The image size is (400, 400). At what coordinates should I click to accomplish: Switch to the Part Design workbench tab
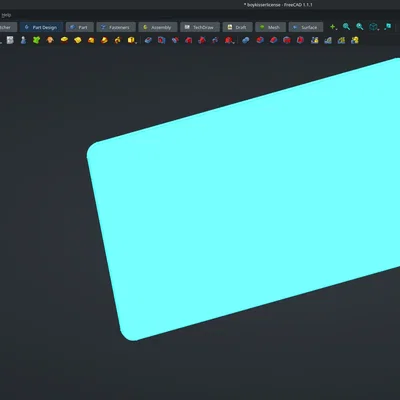tap(41, 27)
